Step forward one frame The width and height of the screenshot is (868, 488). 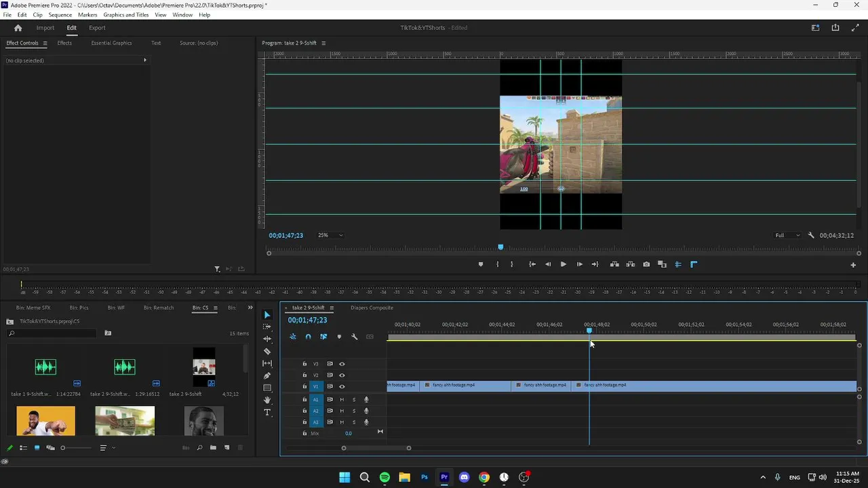[x=579, y=264]
